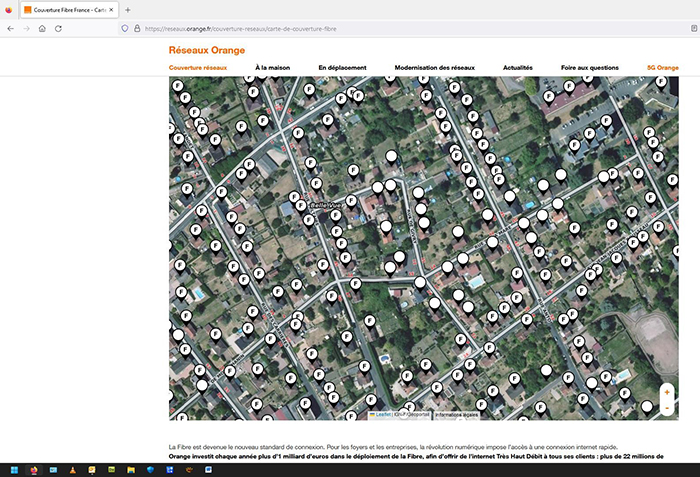Click the Firefox taskbar icon
Image resolution: width=700 pixels, height=477 pixels.
(x=34, y=470)
